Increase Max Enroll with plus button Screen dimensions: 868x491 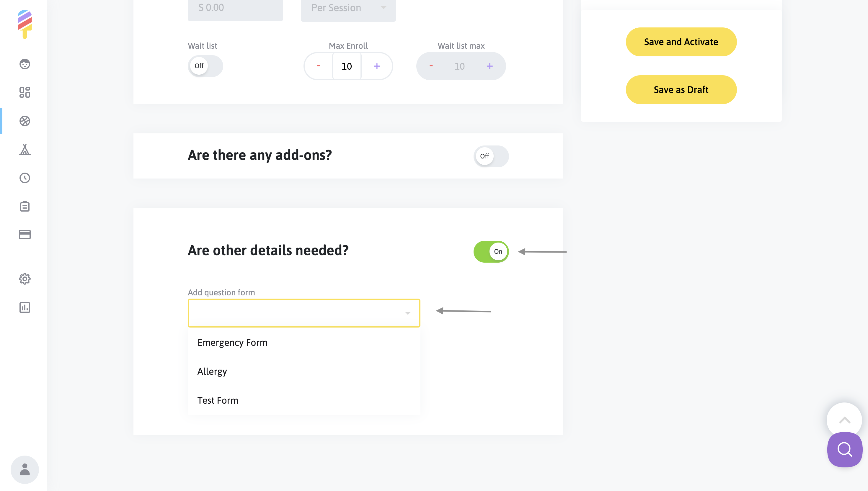377,66
